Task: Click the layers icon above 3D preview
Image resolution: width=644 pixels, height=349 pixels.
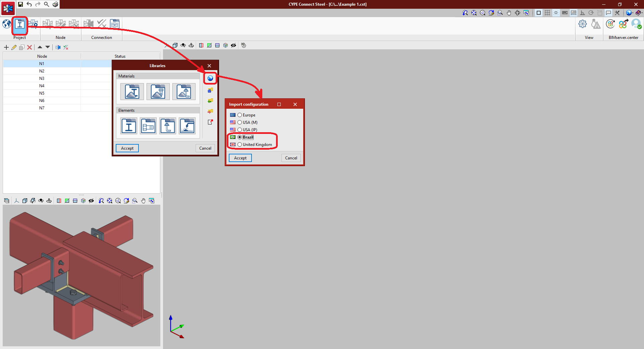Action: point(7,201)
